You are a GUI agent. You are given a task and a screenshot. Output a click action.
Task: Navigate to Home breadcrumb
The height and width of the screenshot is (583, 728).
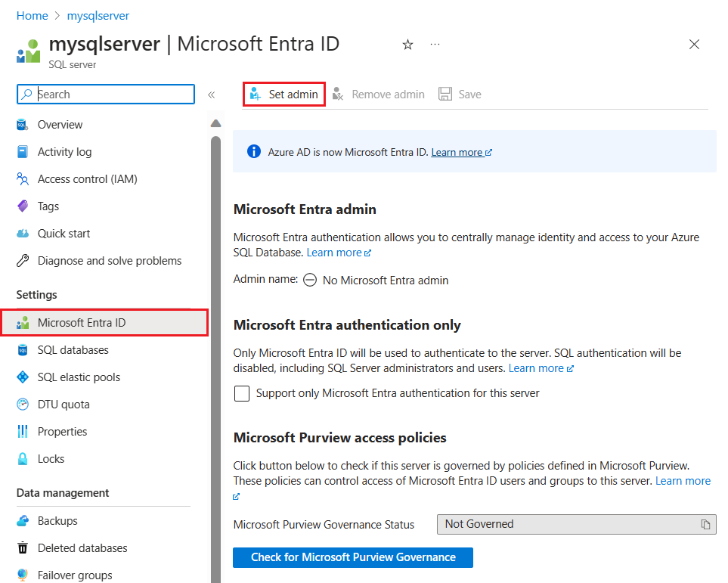(32, 15)
